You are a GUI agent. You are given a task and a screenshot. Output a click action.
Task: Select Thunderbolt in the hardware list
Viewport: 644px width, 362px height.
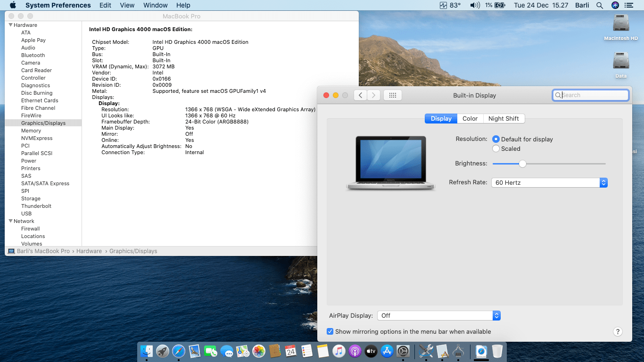pyautogui.click(x=36, y=206)
